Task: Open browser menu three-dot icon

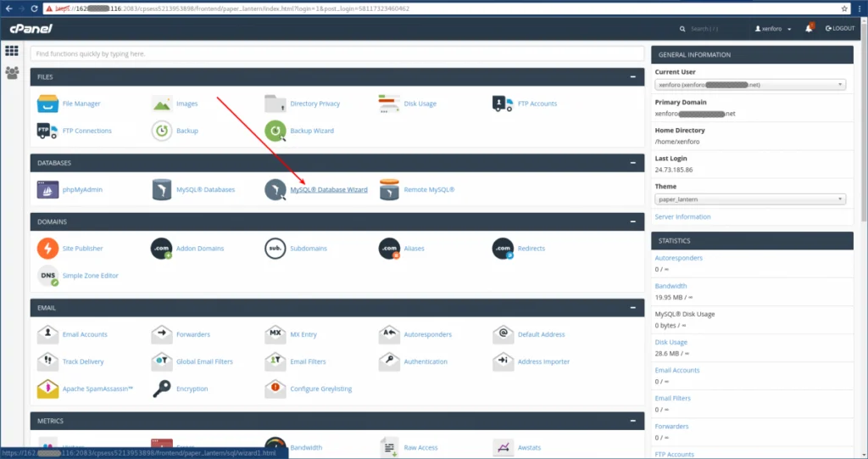Action: pyautogui.click(x=860, y=8)
